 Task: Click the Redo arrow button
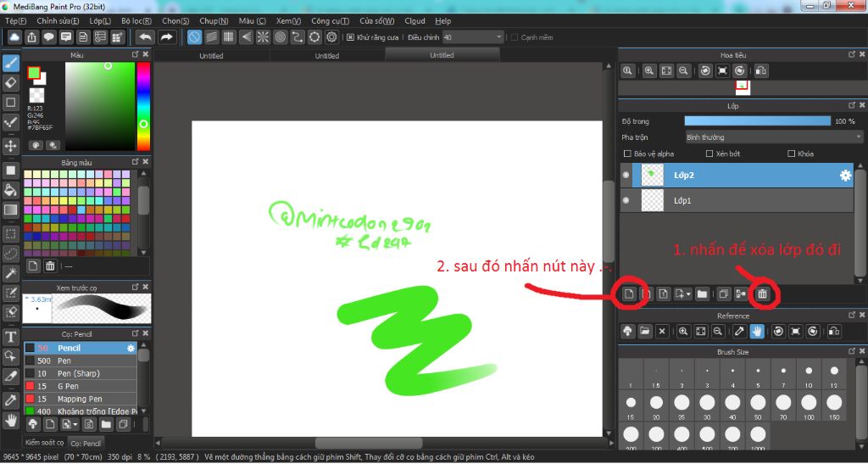[x=166, y=37]
